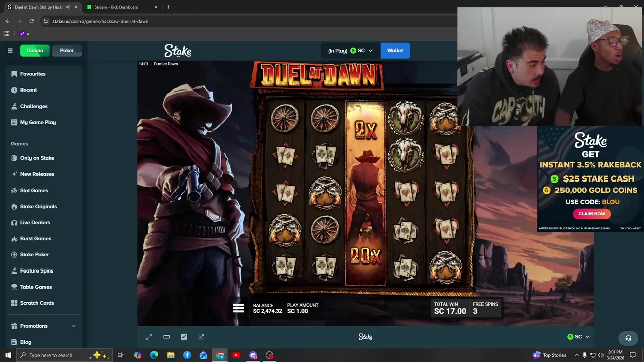Switch to the Poker section
This screenshot has width=644, height=362.
point(67,50)
